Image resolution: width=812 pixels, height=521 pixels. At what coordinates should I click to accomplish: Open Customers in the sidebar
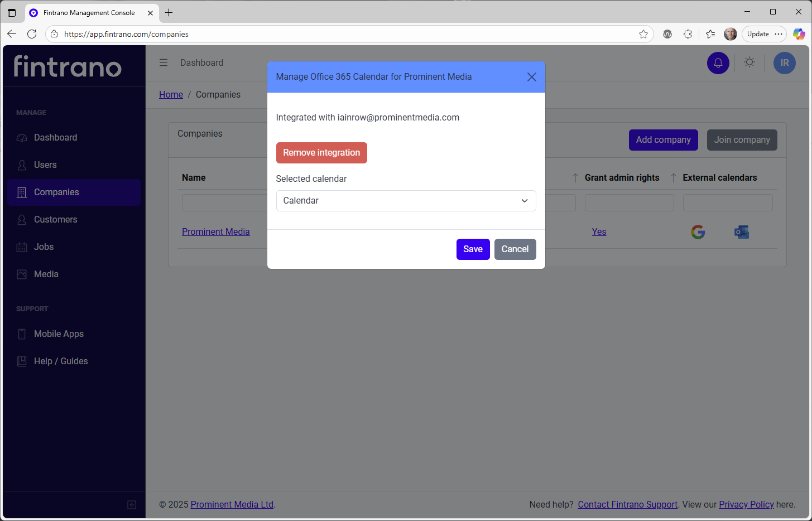pyautogui.click(x=74, y=220)
